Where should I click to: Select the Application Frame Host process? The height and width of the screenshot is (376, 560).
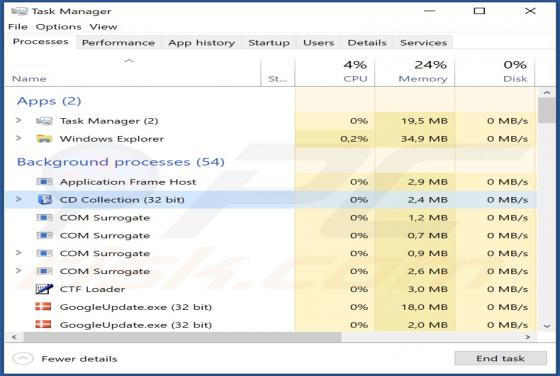tap(270, 182)
